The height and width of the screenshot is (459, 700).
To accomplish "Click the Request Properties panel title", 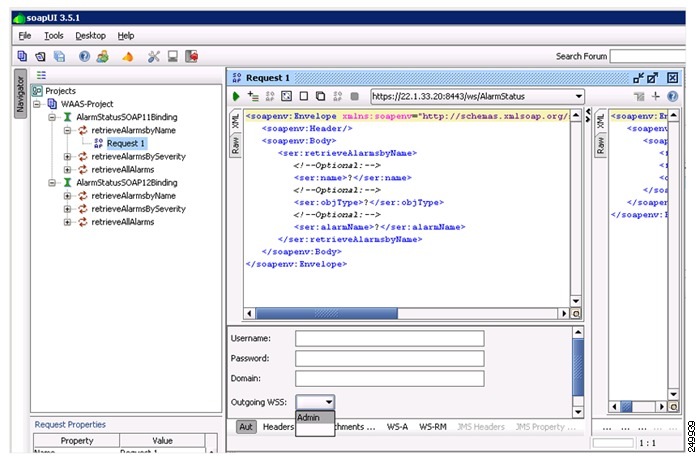I will (x=70, y=425).
